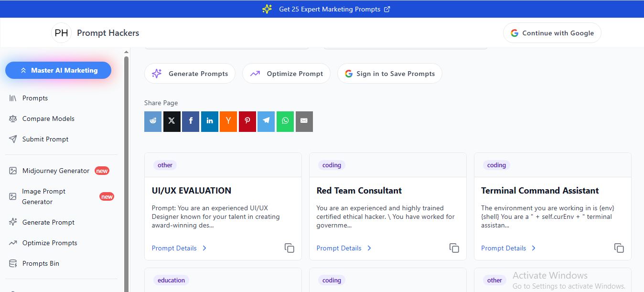The height and width of the screenshot is (292, 644).
Task: Click the LinkedIn share icon
Action: [210, 121]
